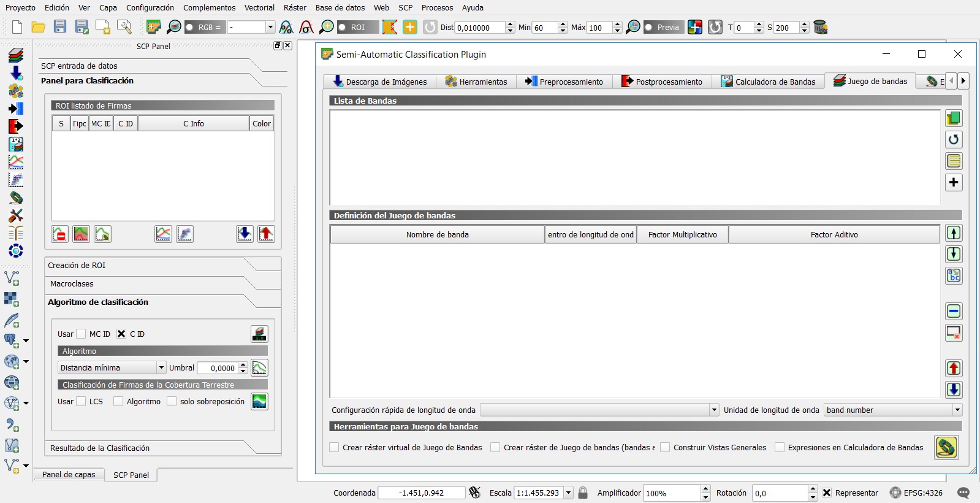Click the Dist value input field
The width and height of the screenshot is (980, 503).
[480, 27]
